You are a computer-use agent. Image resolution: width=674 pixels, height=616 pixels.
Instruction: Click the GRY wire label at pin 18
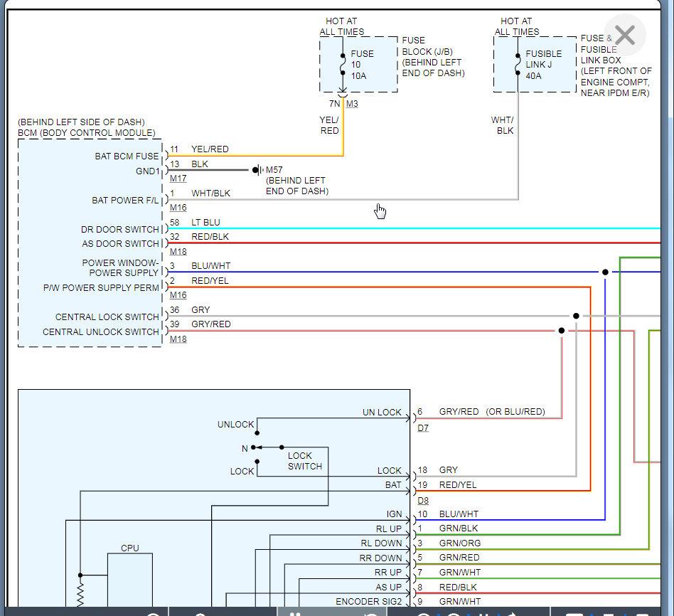[x=449, y=469]
